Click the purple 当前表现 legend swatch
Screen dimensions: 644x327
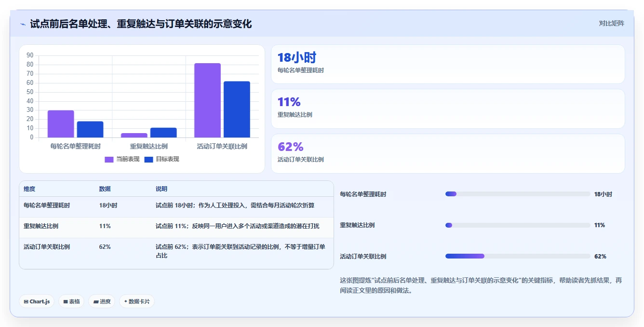pyautogui.click(x=109, y=160)
